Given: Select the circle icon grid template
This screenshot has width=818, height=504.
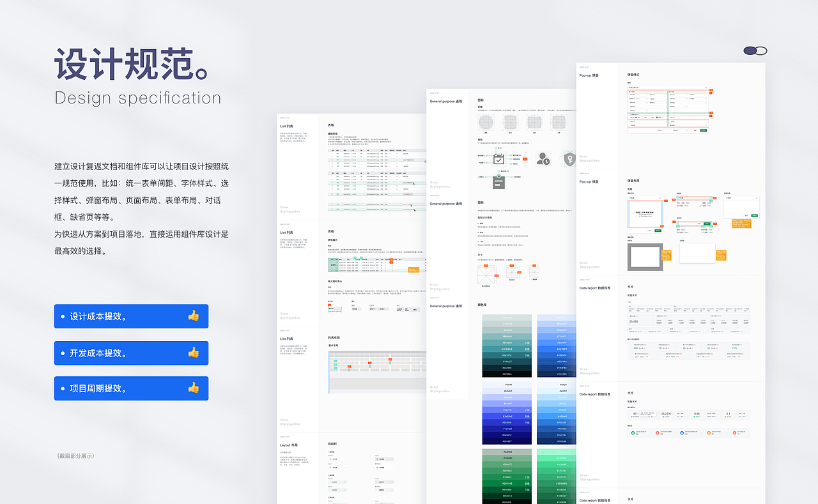Looking at the screenshot, I should (486, 122).
